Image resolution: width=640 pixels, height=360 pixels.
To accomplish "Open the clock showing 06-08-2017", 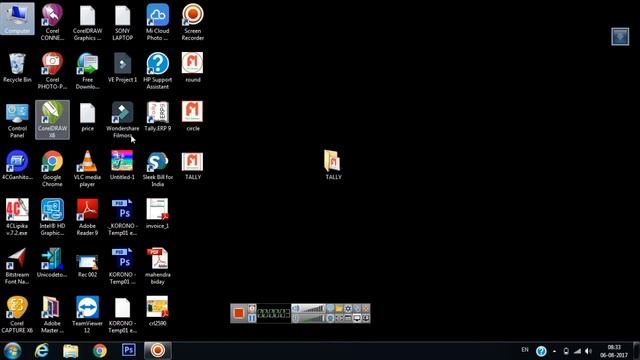I will coord(614,351).
